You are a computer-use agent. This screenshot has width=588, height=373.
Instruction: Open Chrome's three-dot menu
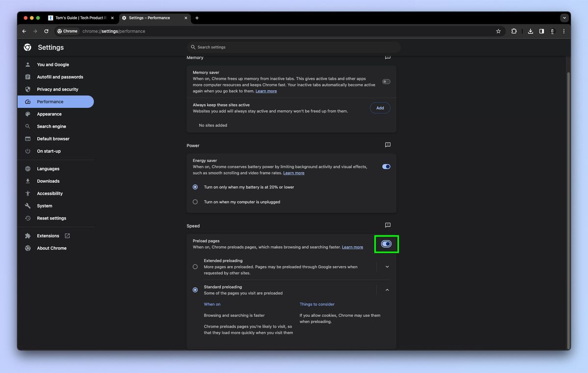coord(563,31)
